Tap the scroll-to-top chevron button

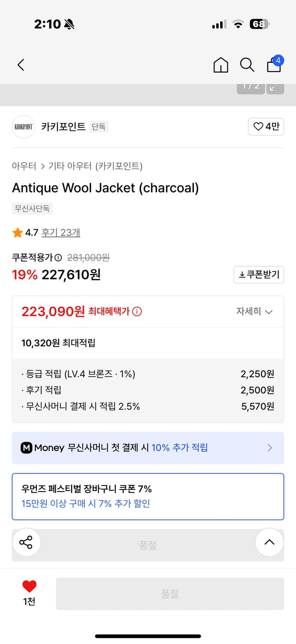pos(269,542)
